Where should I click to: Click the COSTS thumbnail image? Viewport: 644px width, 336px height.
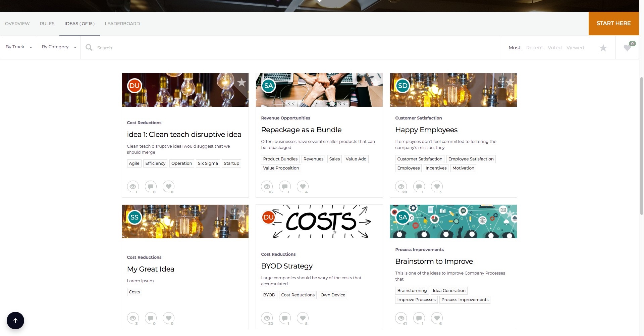click(x=319, y=222)
